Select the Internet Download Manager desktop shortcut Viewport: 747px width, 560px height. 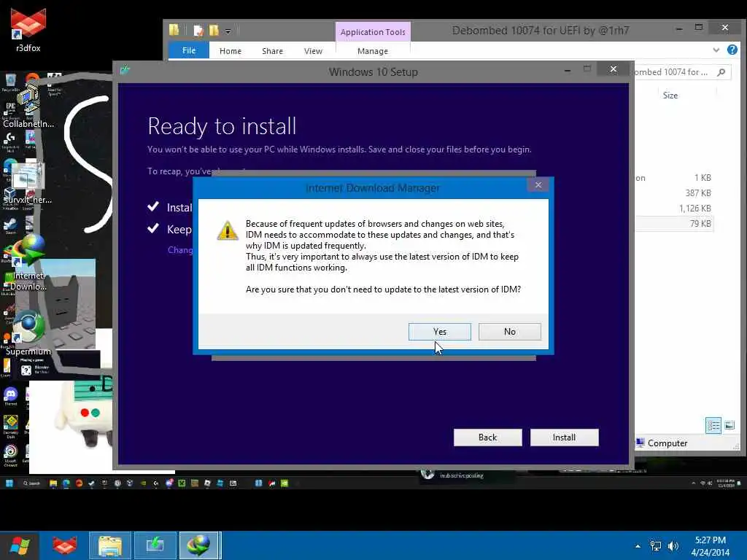tap(28, 262)
